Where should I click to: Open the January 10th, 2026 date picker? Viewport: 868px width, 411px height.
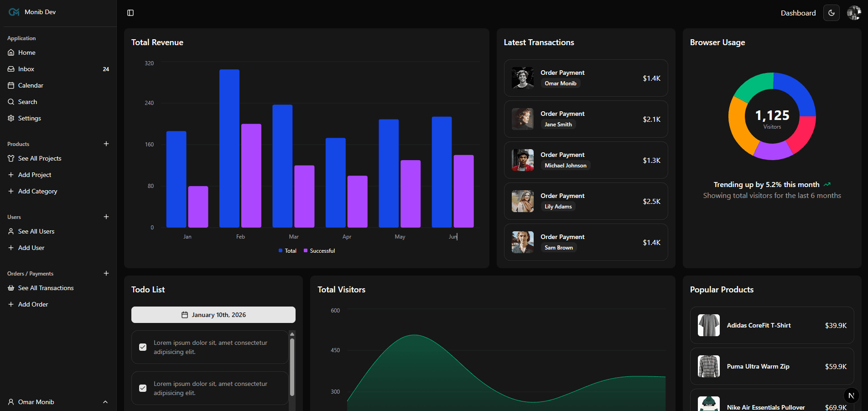pyautogui.click(x=213, y=315)
